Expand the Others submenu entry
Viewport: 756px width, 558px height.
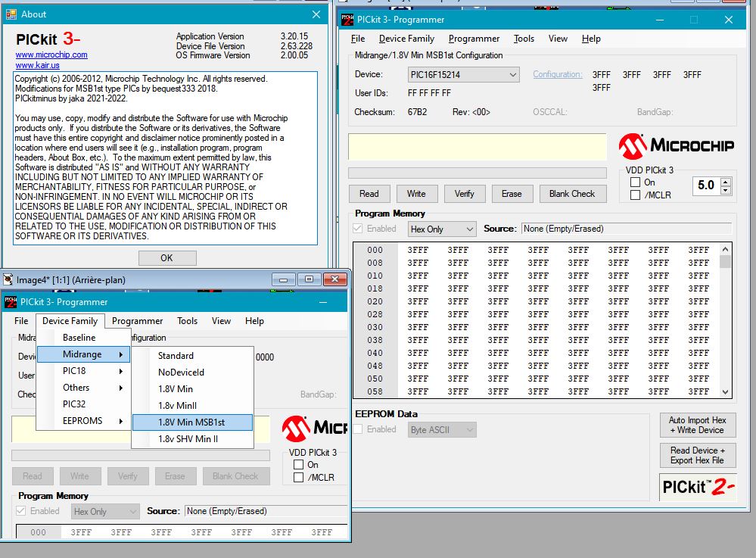(83, 388)
